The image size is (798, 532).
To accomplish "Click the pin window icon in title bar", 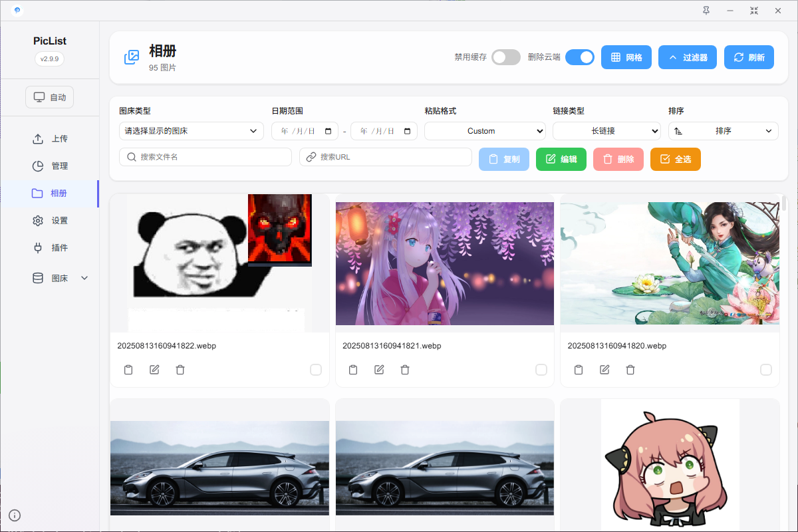I will [706, 11].
